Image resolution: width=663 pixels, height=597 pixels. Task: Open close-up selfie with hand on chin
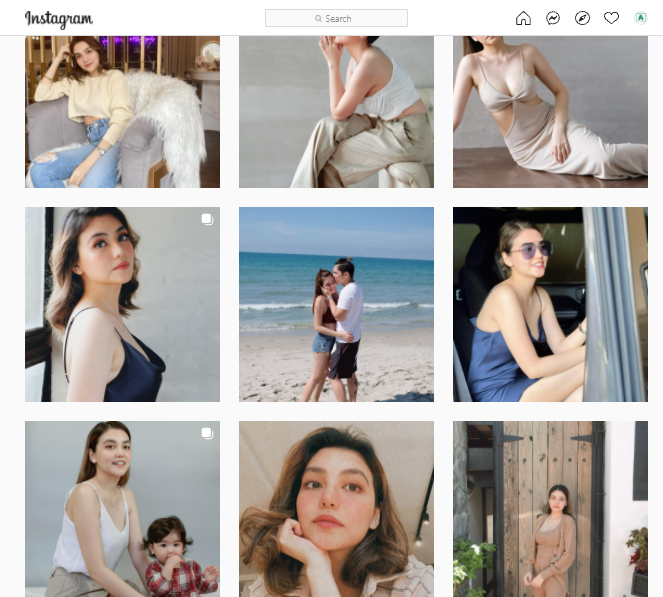[336, 509]
